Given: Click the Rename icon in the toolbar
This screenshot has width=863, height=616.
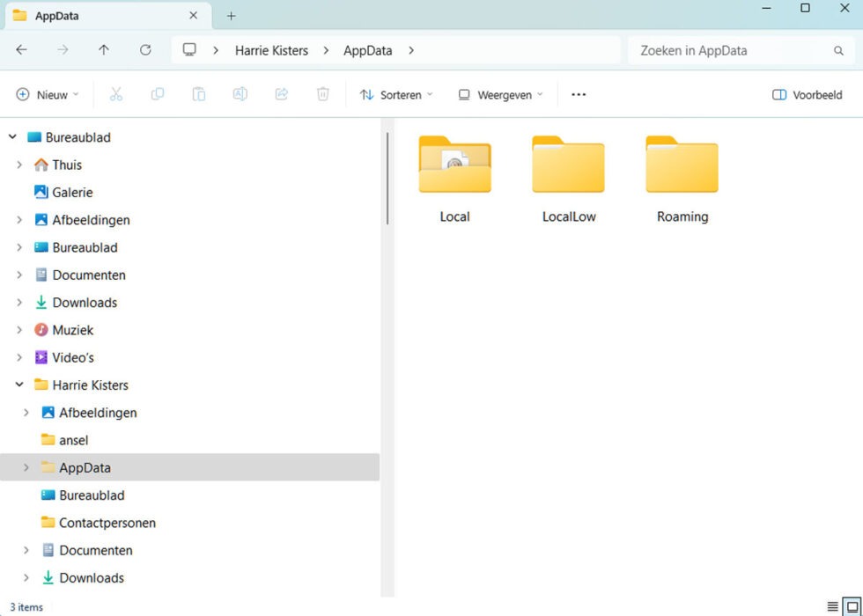Looking at the screenshot, I should pyautogui.click(x=240, y=94).
